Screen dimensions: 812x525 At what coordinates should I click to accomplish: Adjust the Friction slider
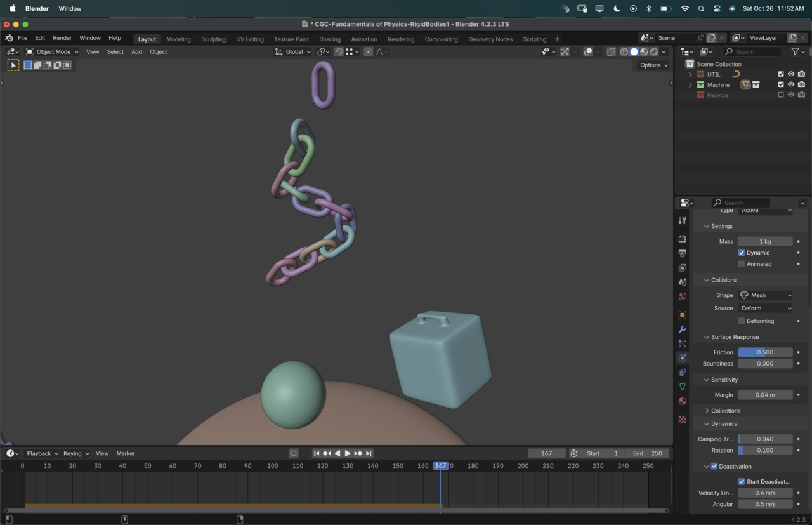[765, 352]
